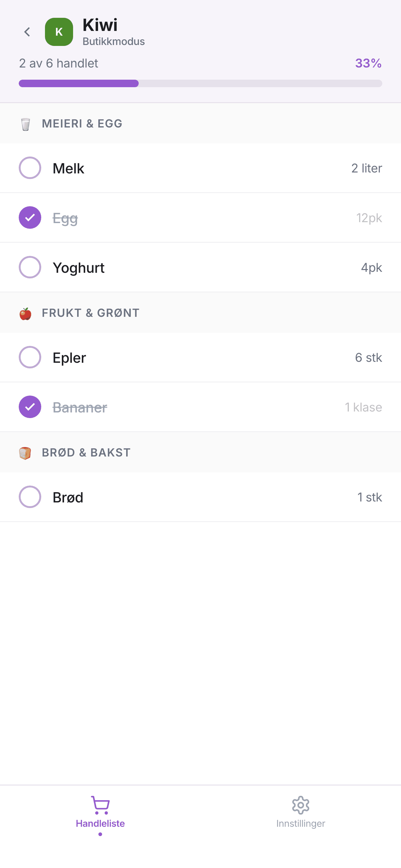Go back using the left chevron
This screenshot has height=868, width=401.
tap(27, 32)
